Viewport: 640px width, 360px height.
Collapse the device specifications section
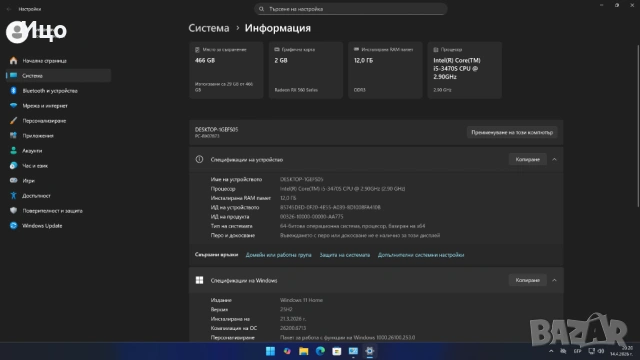[554, 160]
